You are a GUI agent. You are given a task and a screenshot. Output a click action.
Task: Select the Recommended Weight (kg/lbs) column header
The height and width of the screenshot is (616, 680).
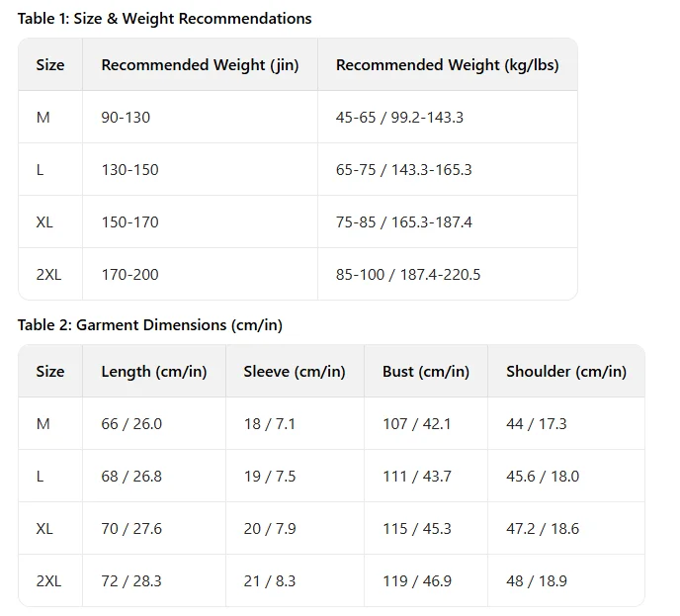pyautogui.click(x=448, y=65)
